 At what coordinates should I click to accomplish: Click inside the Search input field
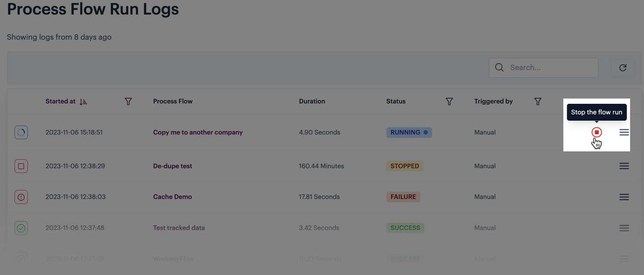(550, 67)
